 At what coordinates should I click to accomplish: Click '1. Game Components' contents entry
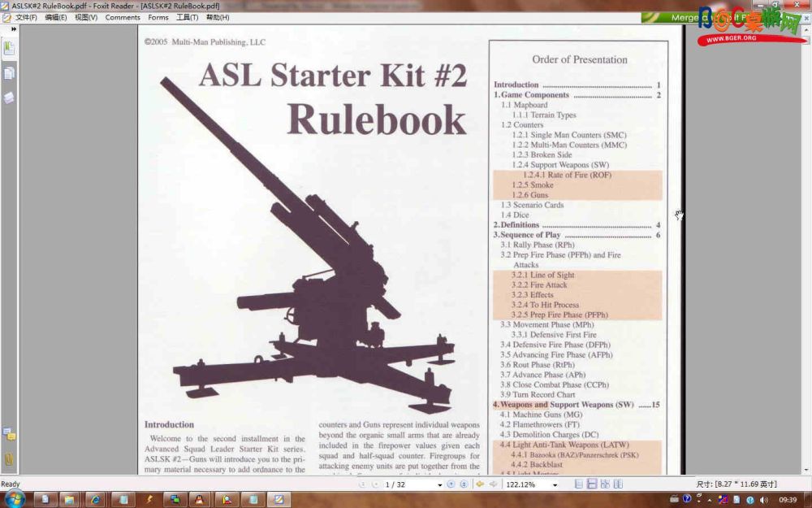[x=531, y=95]
